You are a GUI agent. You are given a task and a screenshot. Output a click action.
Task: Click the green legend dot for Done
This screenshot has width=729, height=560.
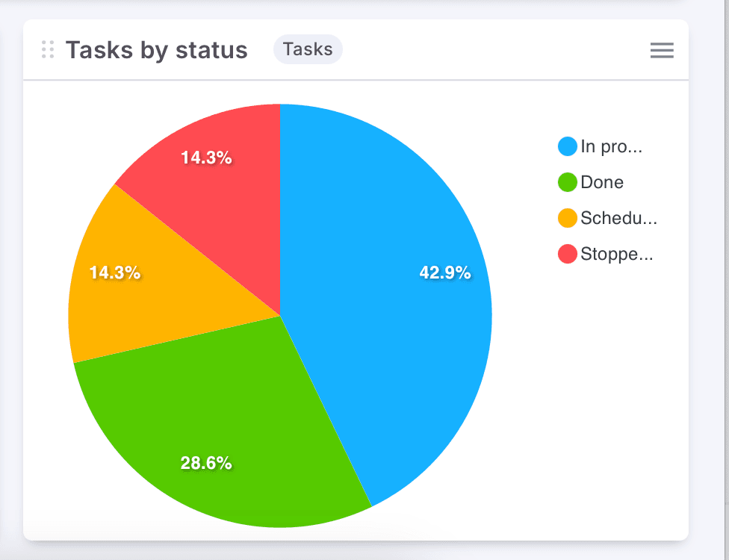568,182
